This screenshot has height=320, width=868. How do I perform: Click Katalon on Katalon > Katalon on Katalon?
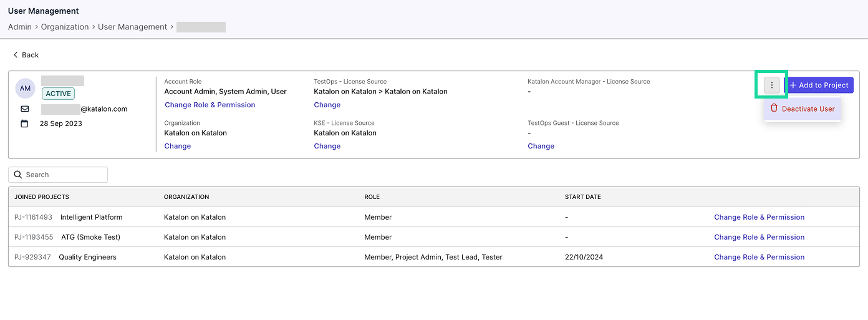(380, 91)
